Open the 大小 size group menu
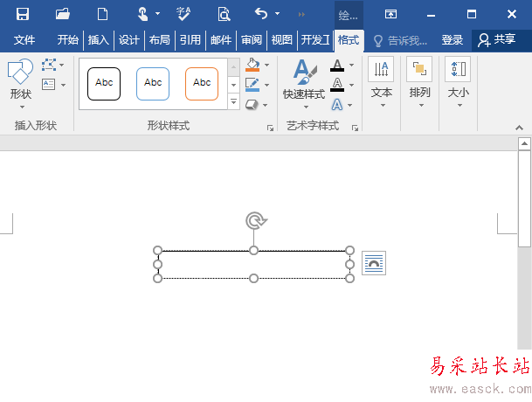 [x=458, y=82]
